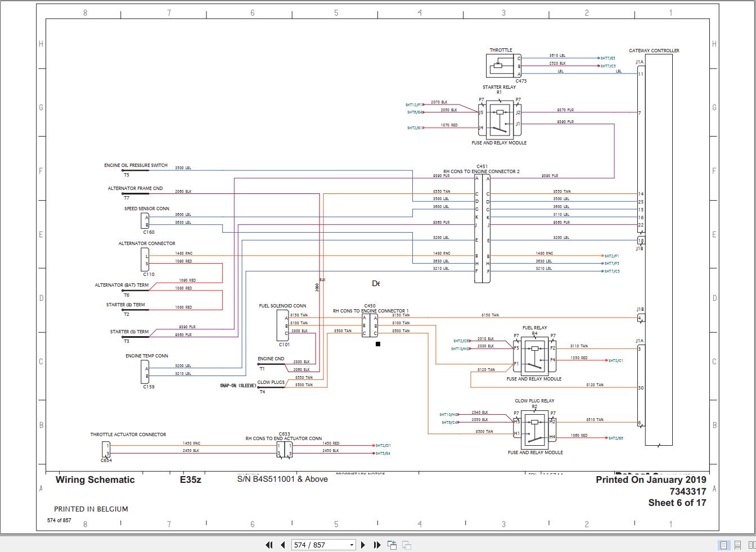Click the SHT7/E5 sheet reference link
This screenshot has width=756, height=552.
[607, 58]
